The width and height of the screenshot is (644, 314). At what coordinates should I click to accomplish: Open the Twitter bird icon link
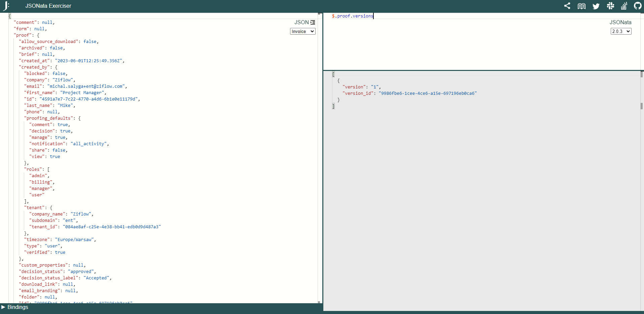[x=596, y=6]
